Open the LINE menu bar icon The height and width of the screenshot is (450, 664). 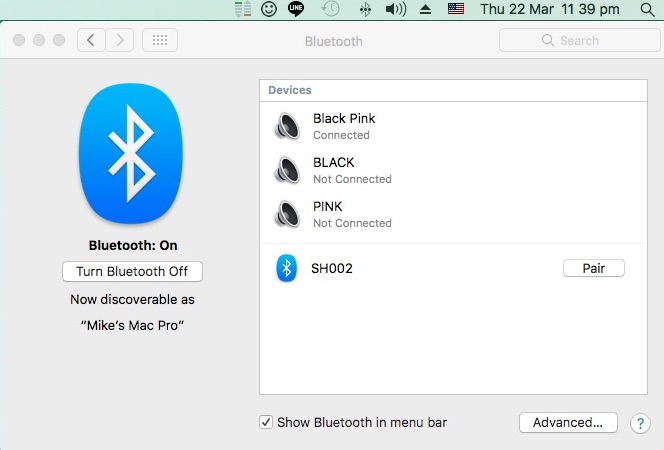point(296,8)
